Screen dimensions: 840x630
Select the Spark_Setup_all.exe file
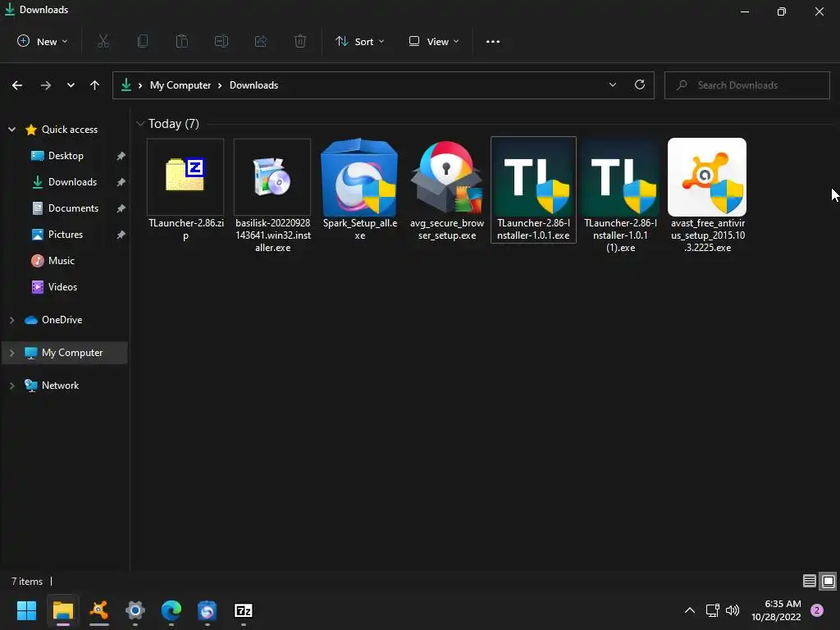point(359,190)
